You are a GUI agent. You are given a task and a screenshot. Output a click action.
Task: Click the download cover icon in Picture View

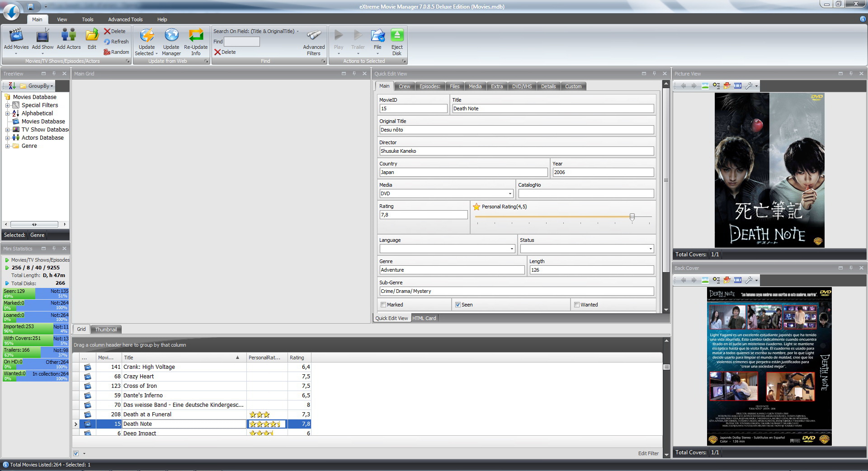click(727, 85)
